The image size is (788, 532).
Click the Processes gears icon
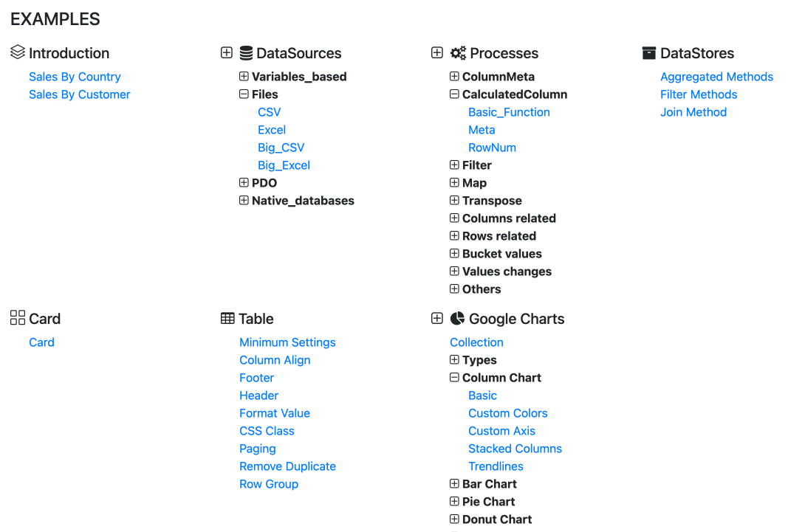(458, 53)
